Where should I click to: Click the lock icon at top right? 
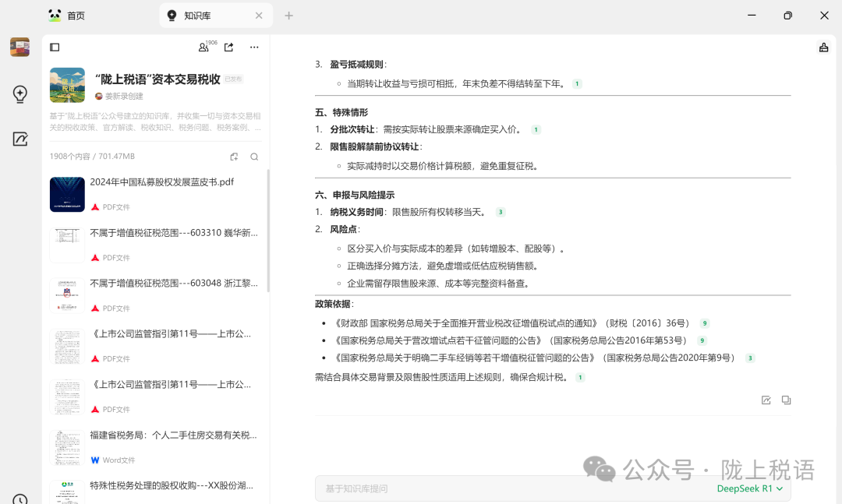(x=823, y=48)
